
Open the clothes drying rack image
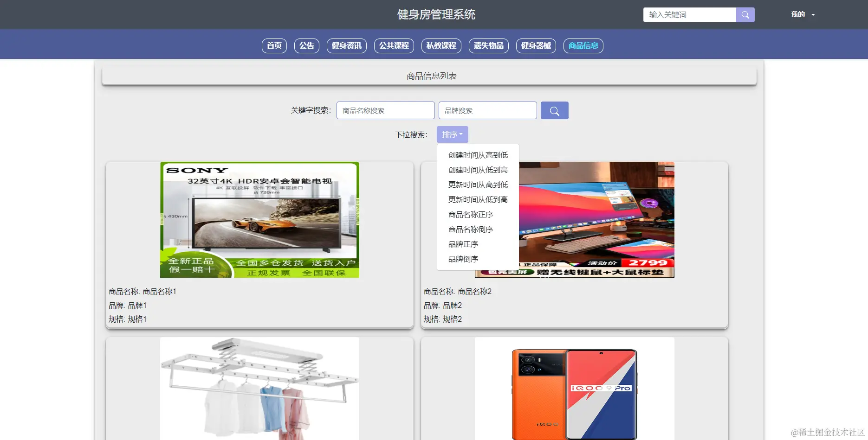259,389
